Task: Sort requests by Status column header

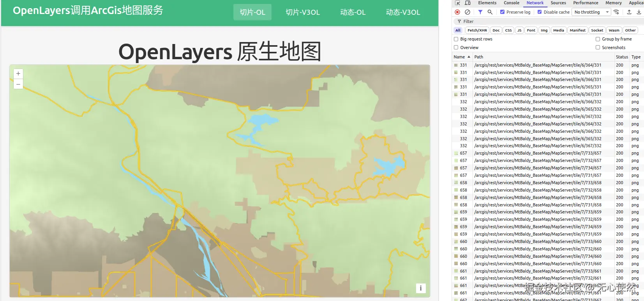Action: pos(622,57)
